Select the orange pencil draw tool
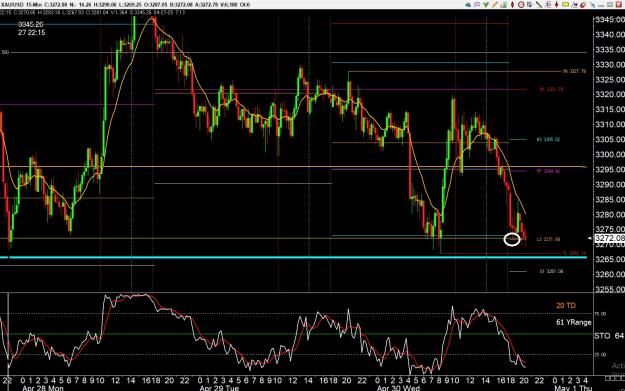 pos(495,5)
